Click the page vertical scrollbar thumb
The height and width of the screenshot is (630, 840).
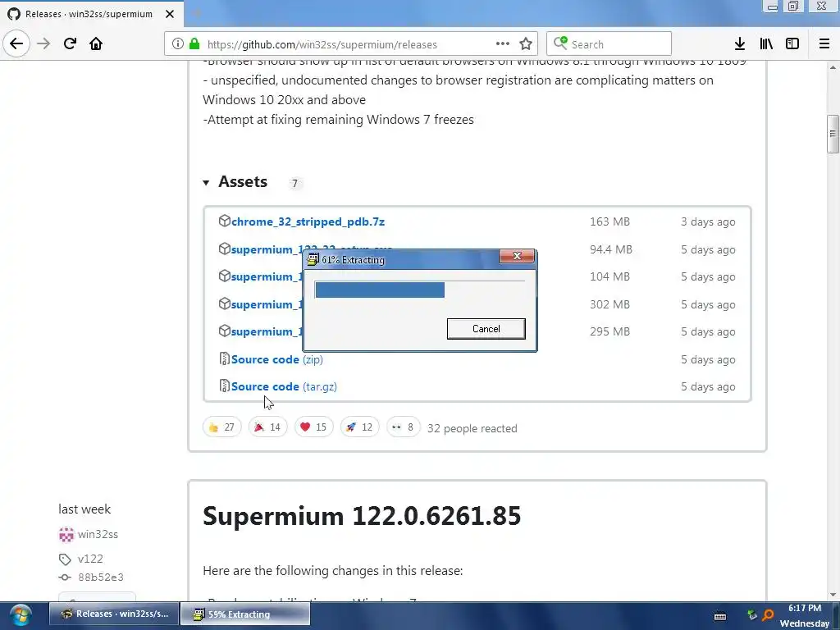(x=833, y=134)
